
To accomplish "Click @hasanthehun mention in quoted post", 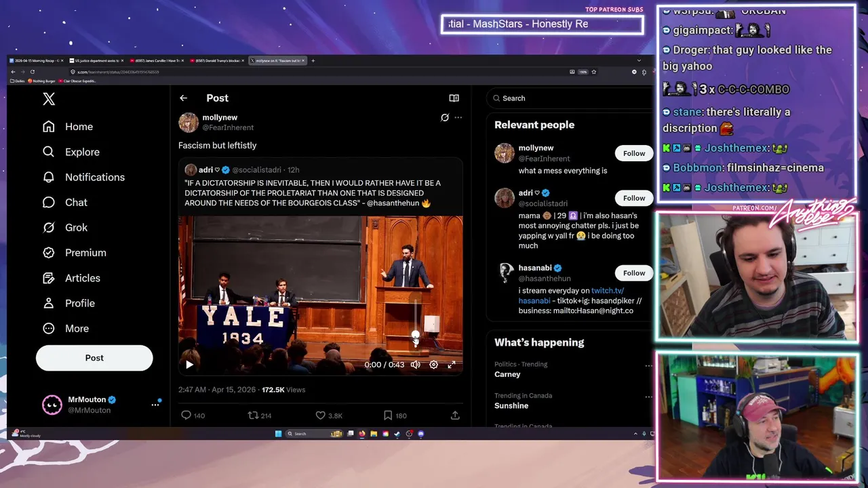I will [393, 203].
